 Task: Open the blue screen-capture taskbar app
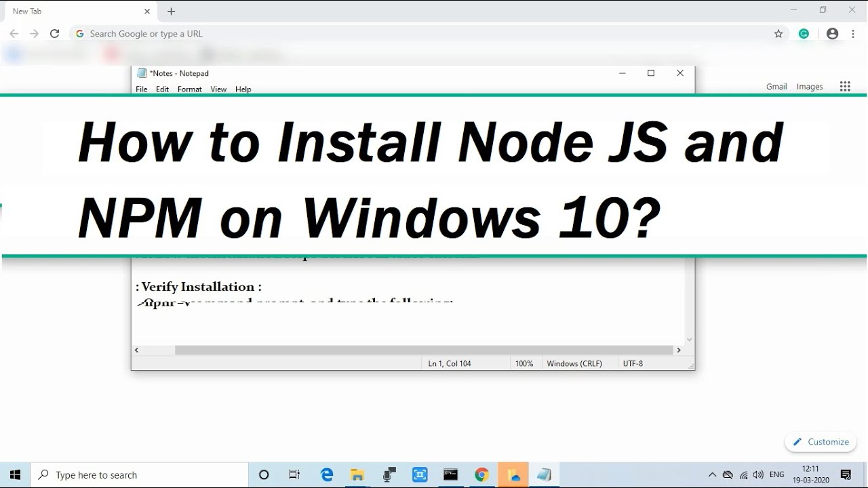point(420,475)
